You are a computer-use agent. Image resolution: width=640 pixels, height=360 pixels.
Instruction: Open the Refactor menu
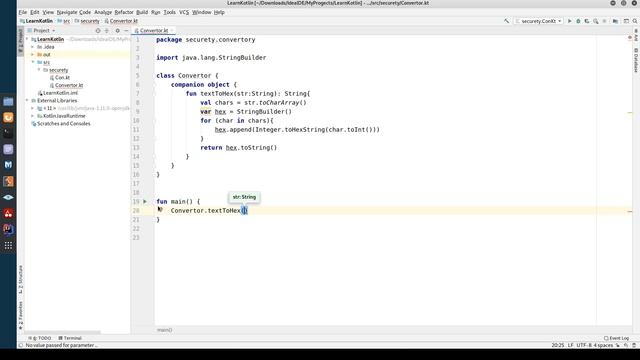pos(124,12)
